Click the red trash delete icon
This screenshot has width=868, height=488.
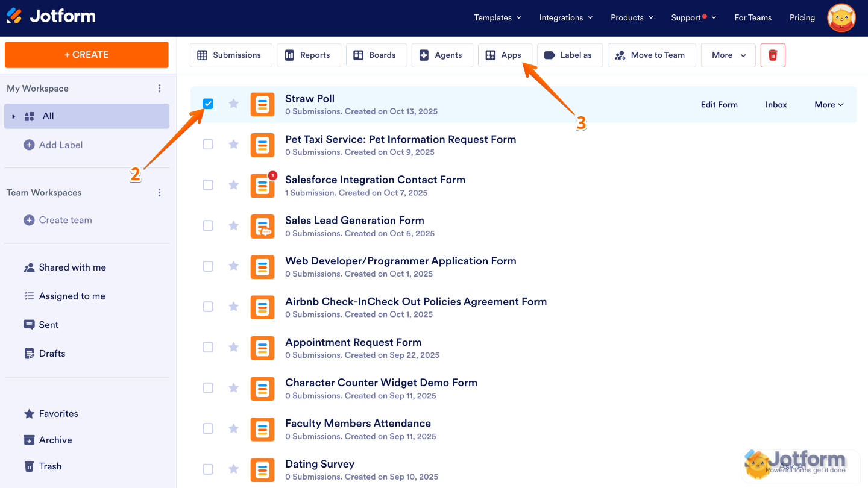coord(773,55)
